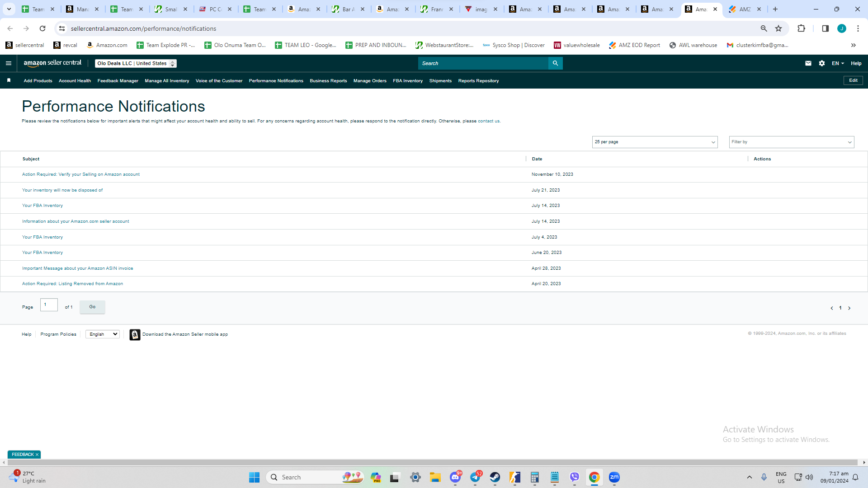Open the EN language dropdown
Image resolution: width=868 pixels, height=488 pixels.
[838, 63]
